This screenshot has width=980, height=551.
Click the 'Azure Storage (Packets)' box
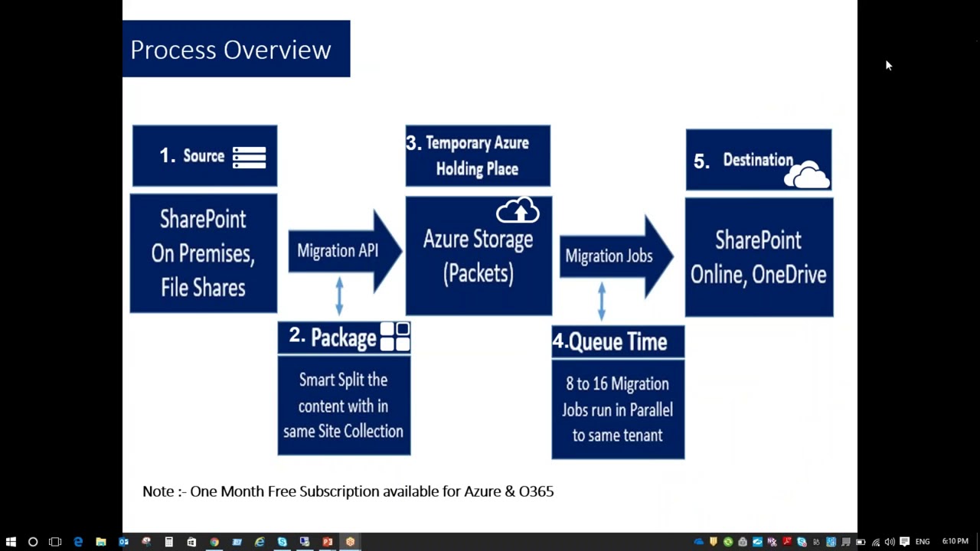coord(479,256)
